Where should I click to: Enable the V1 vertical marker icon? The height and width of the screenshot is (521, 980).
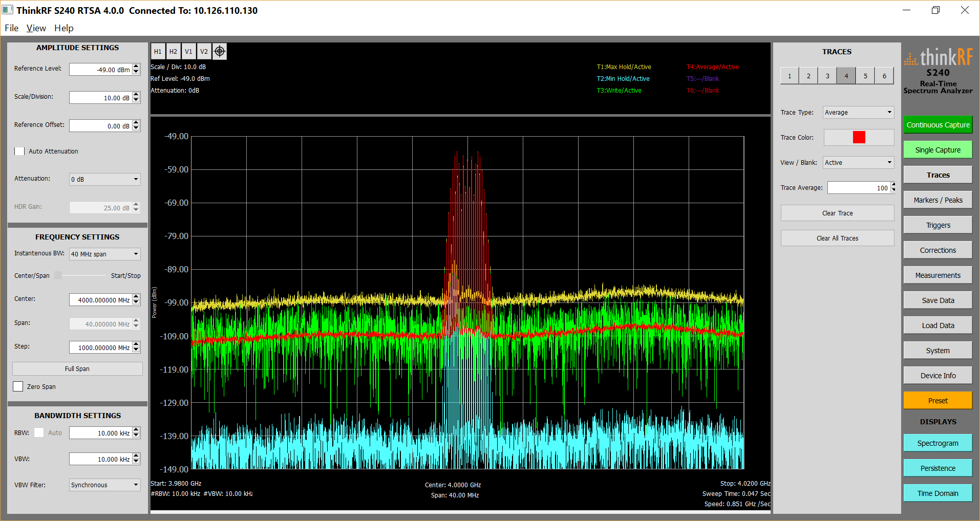(x=188, y=51)
